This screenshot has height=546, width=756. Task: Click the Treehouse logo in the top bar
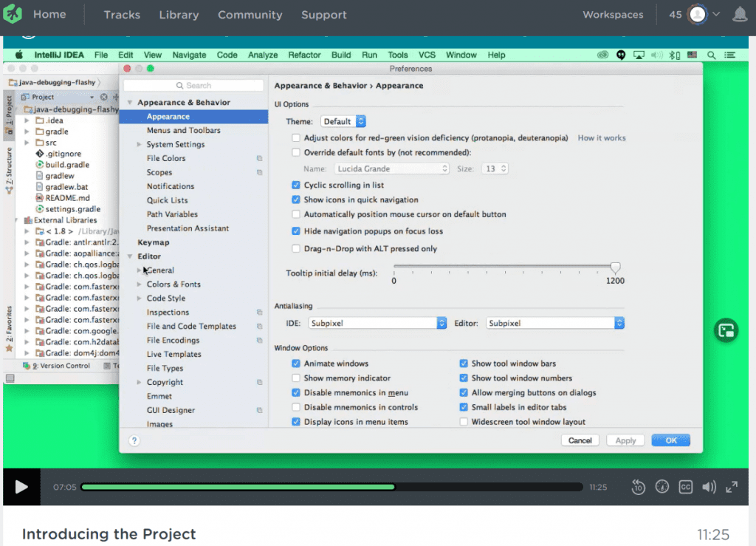pos(12,14)
